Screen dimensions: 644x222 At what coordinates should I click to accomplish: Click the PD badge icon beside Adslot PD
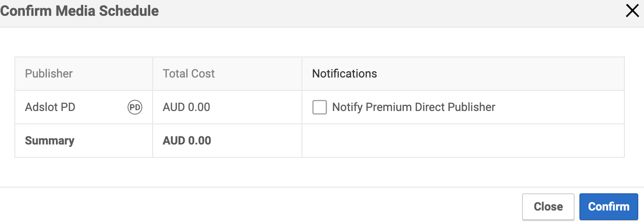click(135, 107)
